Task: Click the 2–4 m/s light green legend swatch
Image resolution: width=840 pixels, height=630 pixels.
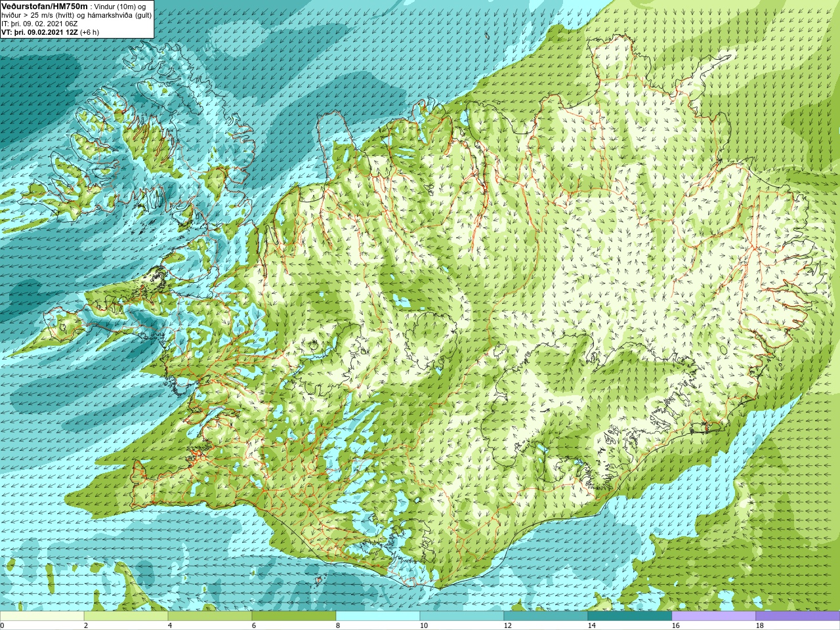Action: [x=126, y=616]
